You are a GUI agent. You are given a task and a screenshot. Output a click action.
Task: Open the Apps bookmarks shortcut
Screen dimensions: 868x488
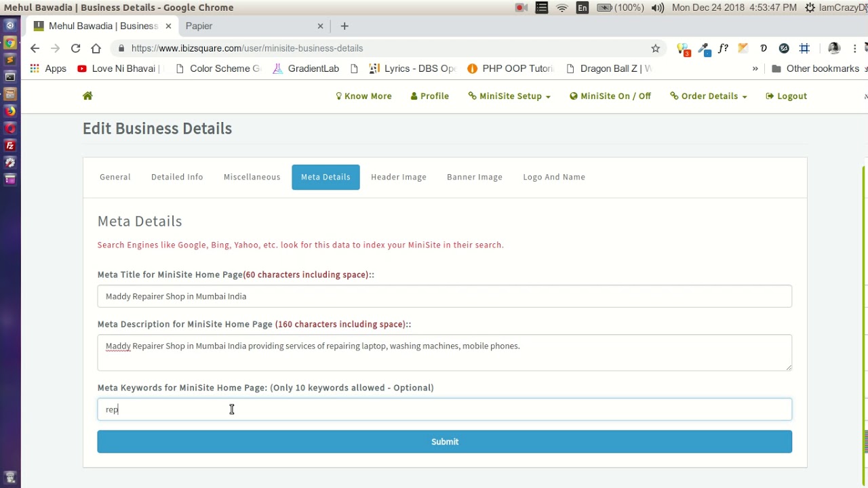pyautogui.click(x=48, y=68)
